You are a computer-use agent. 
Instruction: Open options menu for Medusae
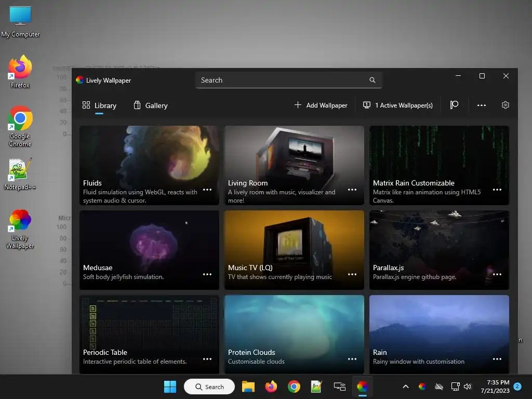[x=207, y=274]
